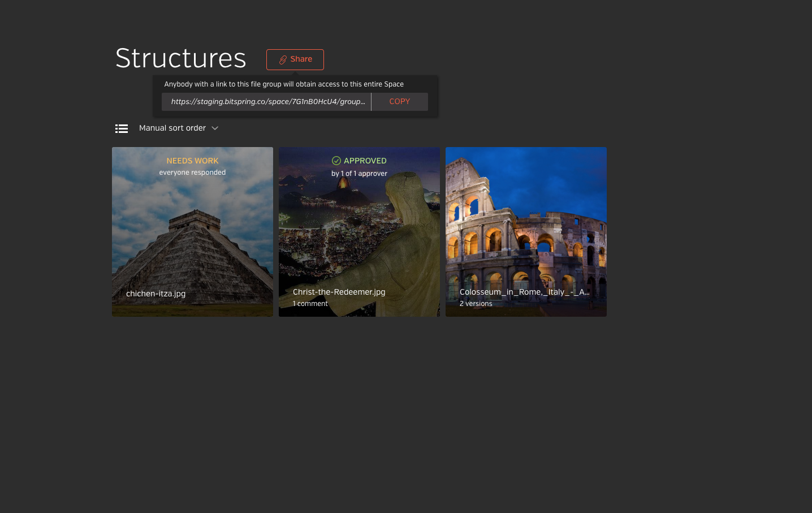Click the Structures page title

pyautogui.click(x=181, y=58)
